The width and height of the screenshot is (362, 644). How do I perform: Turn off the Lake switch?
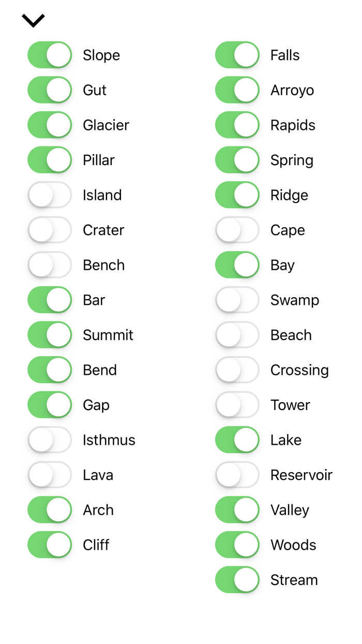point(237,440)
